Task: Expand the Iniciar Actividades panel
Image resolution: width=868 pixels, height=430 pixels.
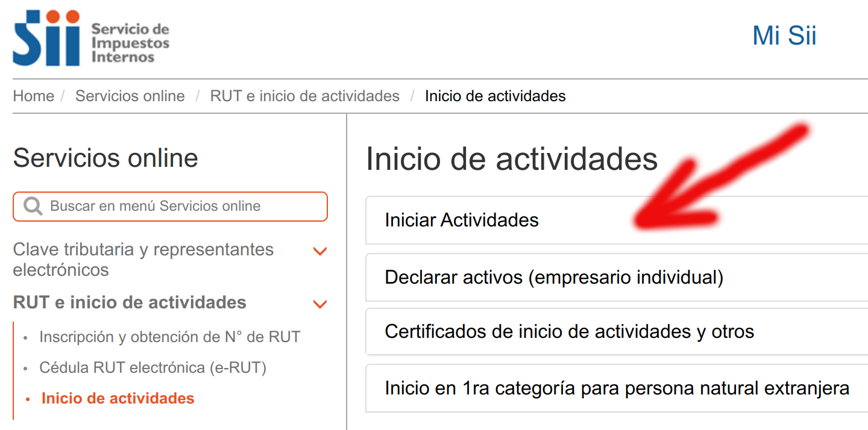Action: click(x=462, y=220)
